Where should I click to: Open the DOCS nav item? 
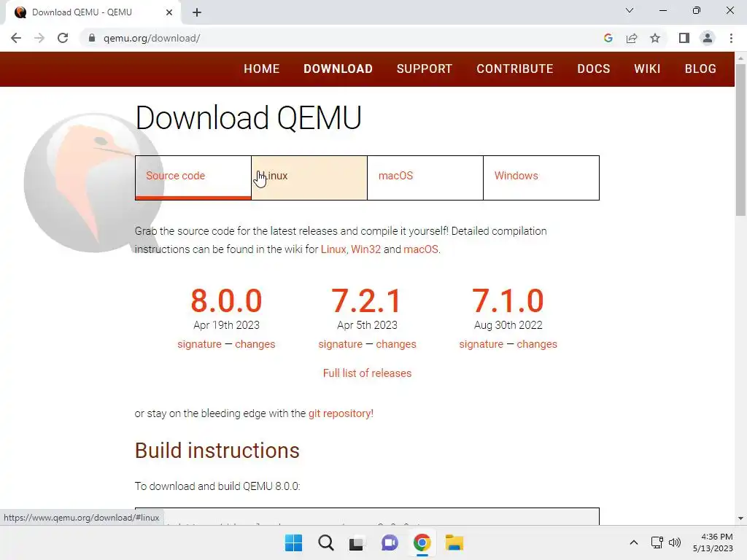tap(594, 69)
